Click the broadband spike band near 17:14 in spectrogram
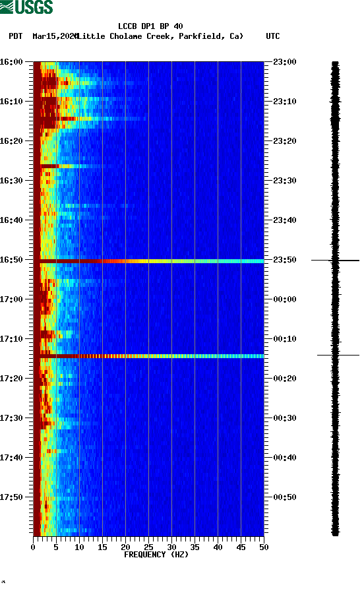This screenshot has width=364, height=589. [149, 356]
